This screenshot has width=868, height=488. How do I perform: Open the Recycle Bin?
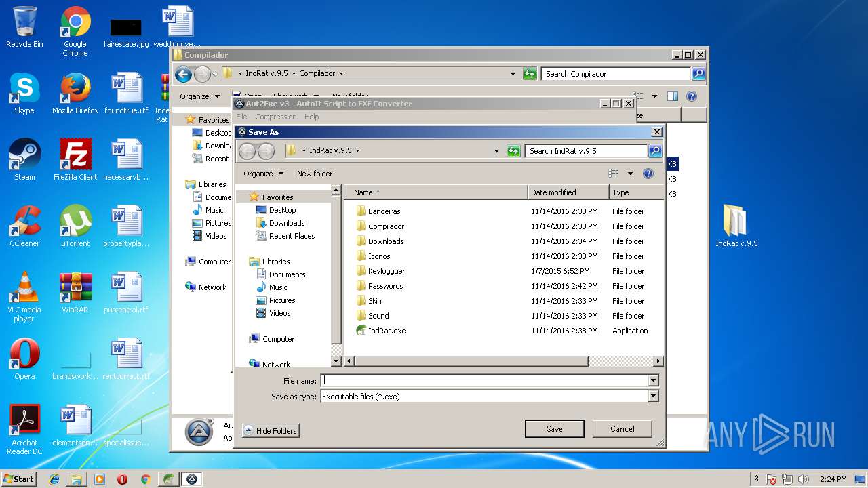(x=24, y=27)
